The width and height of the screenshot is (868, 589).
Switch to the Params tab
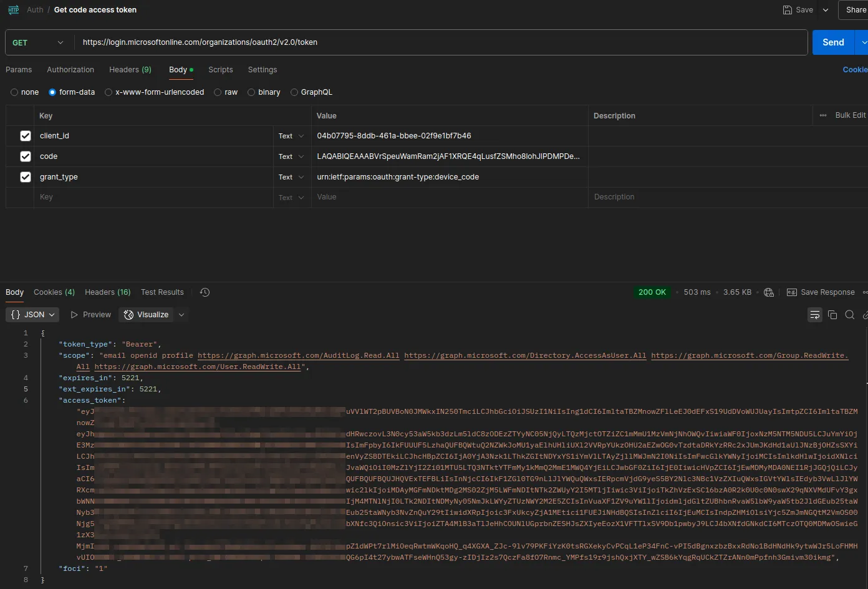tap(19, 70)
